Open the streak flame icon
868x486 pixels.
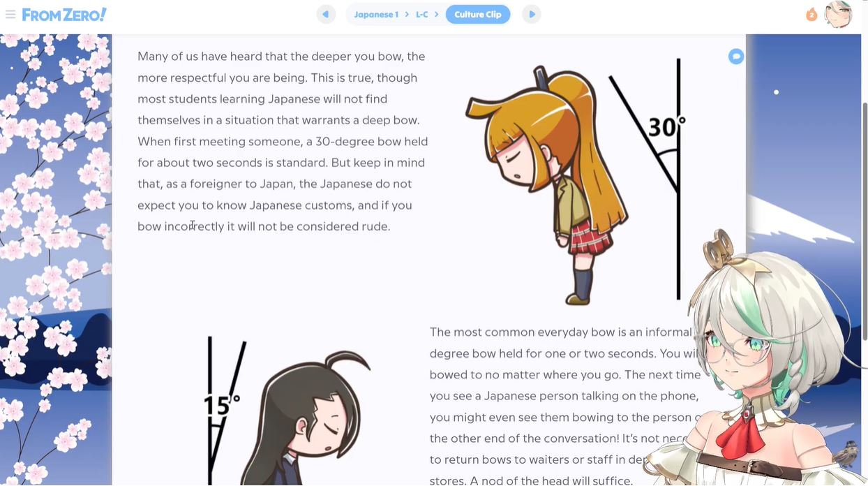(x=811, y=14)
